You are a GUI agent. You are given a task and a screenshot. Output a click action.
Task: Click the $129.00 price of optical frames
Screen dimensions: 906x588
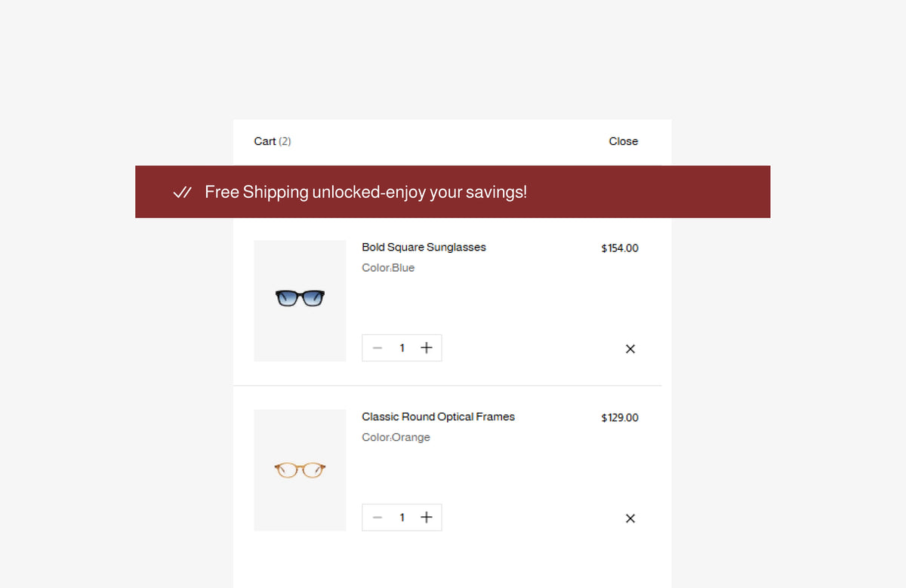point(620,417)
